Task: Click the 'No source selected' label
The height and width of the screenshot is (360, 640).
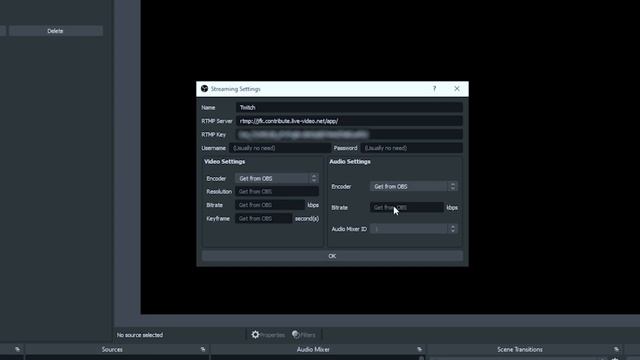Action: pyautogui.click(x=140, y=335)
